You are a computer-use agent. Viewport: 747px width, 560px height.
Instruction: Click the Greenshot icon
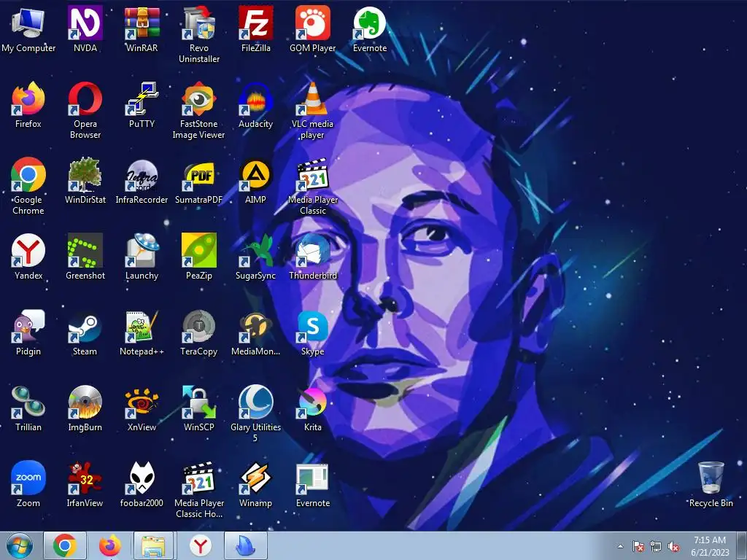[85, 250]
